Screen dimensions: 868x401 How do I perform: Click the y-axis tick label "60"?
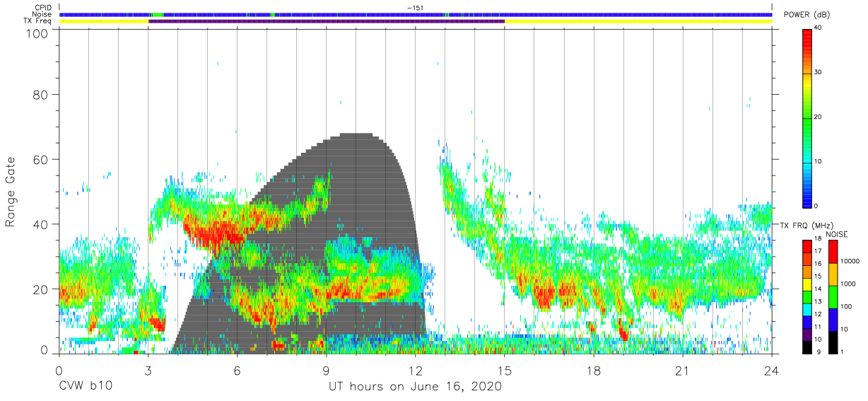(x=41, y=159)
